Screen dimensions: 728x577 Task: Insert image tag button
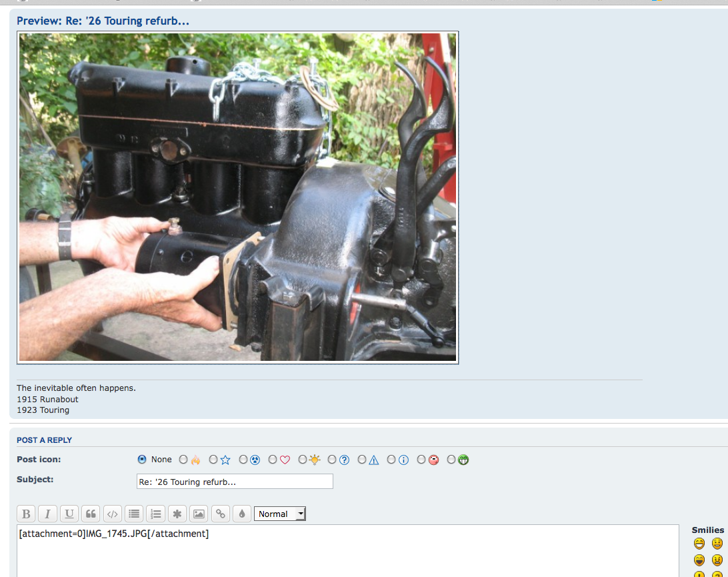[198, 514]
